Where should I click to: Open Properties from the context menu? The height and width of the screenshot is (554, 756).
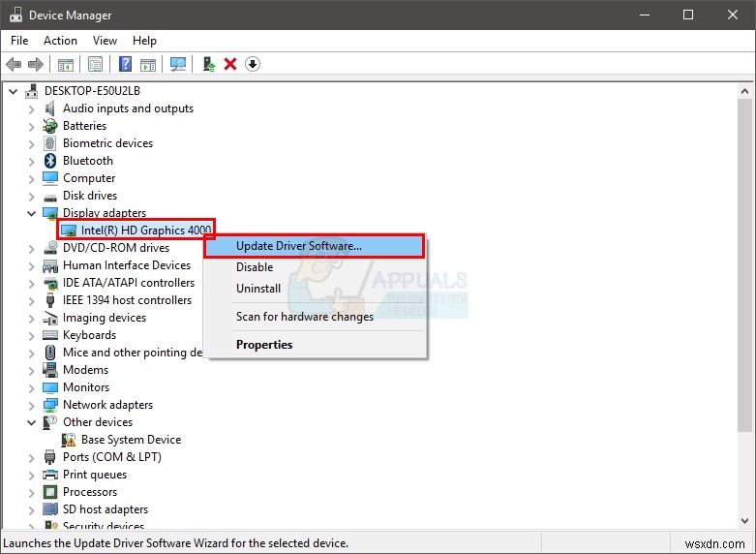[x=315, y=345]
